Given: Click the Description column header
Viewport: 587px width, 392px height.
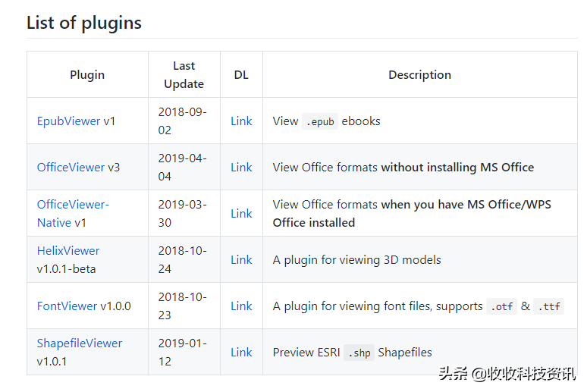Looking at the screenshot, I should [419, 74].
